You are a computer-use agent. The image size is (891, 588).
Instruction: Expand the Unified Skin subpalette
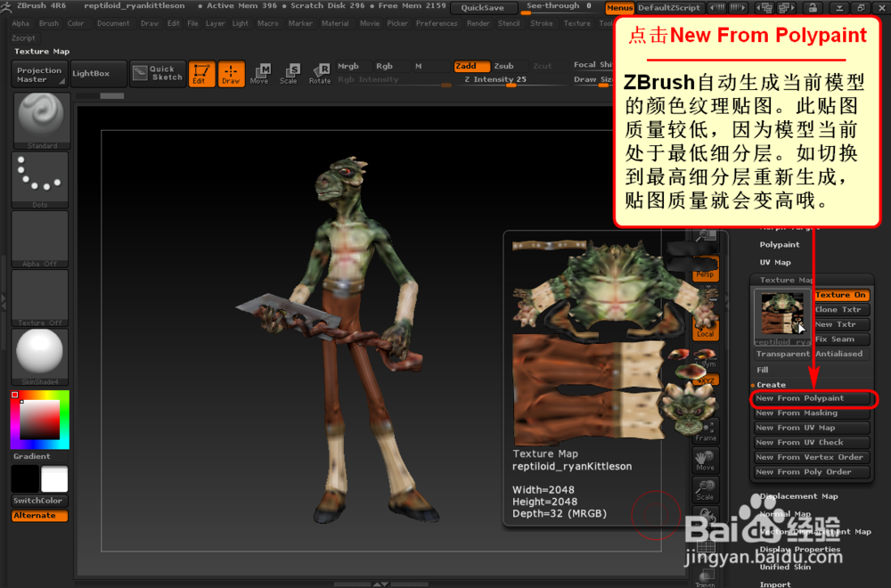click(785, 567)
